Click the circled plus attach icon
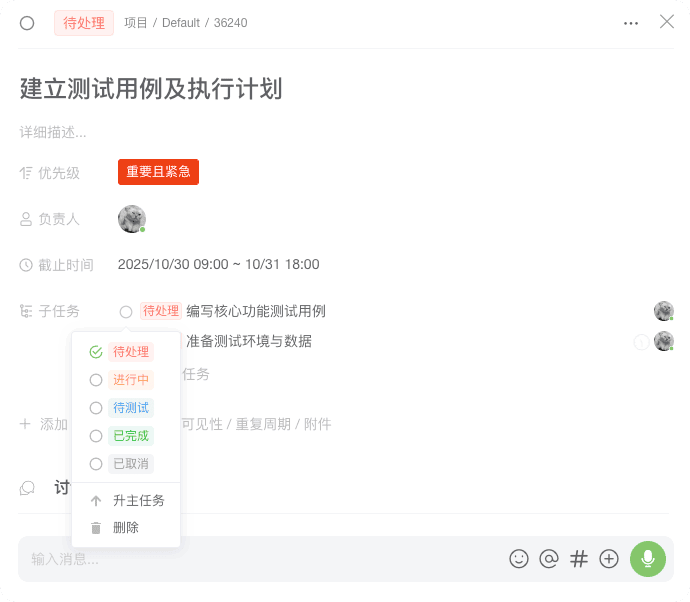Viewport: 690px width, 602px height. (x=609, y=559)
